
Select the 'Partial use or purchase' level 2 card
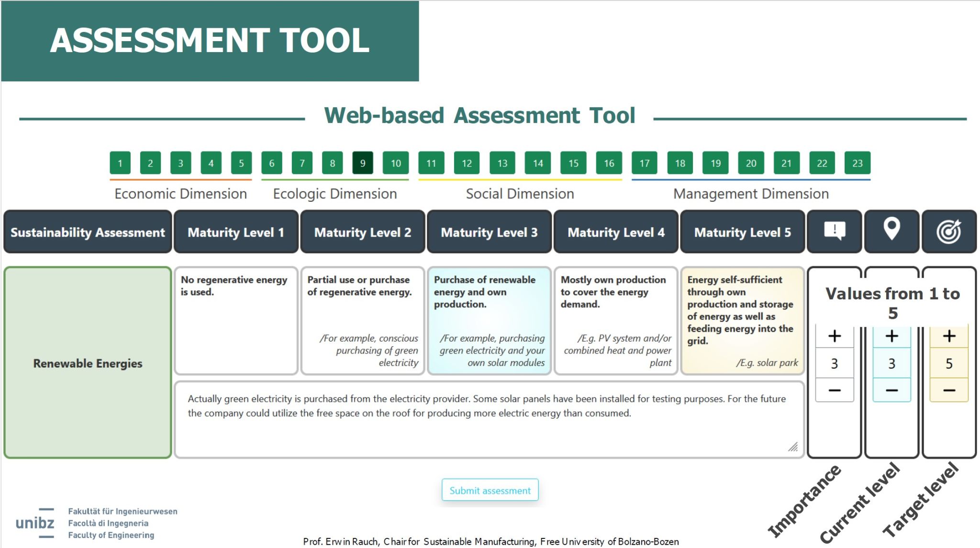point(363,320)
